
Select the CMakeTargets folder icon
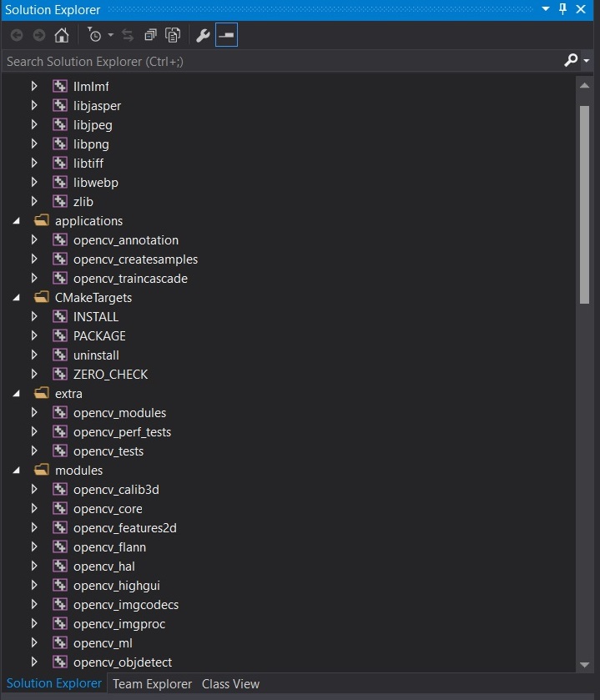(42, 297)
